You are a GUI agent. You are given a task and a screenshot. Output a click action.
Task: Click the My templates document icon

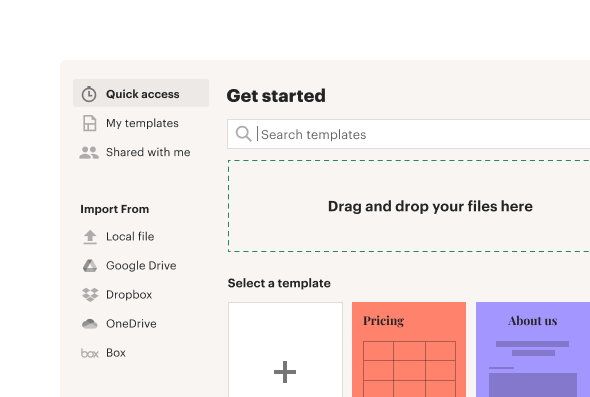[x=90, y=123]
